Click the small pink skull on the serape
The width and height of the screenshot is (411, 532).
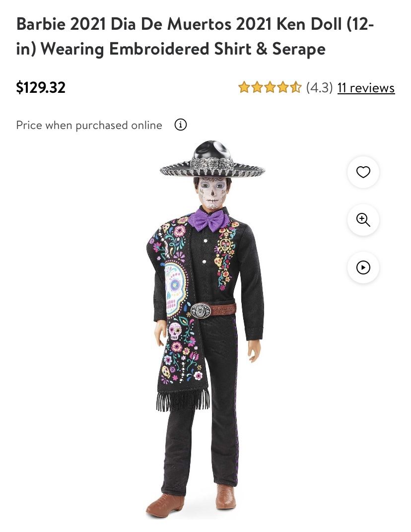(x=175, y=331)
